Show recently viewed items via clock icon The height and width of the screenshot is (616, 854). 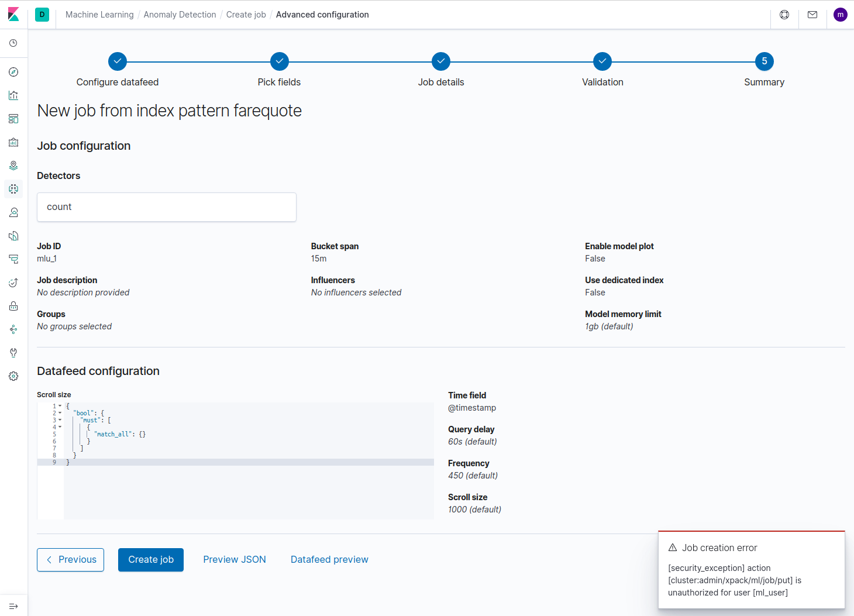(13, 43)
